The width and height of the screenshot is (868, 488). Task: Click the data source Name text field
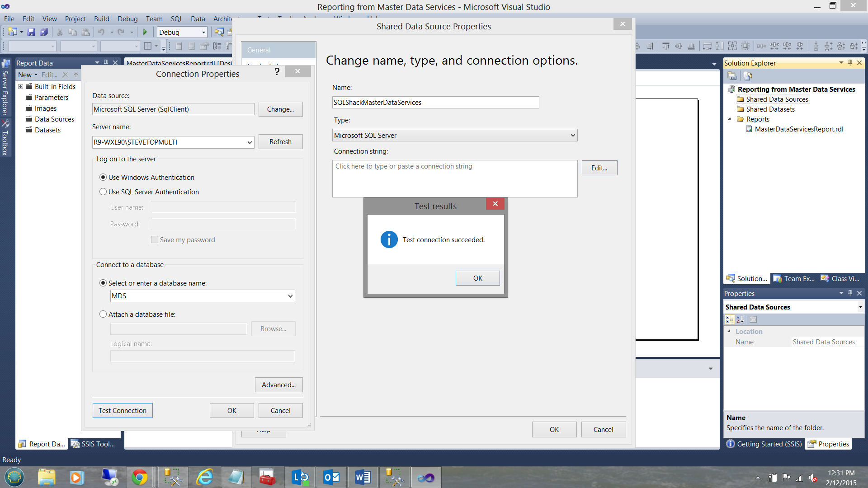pyautogui.click(x=435, y=103)
